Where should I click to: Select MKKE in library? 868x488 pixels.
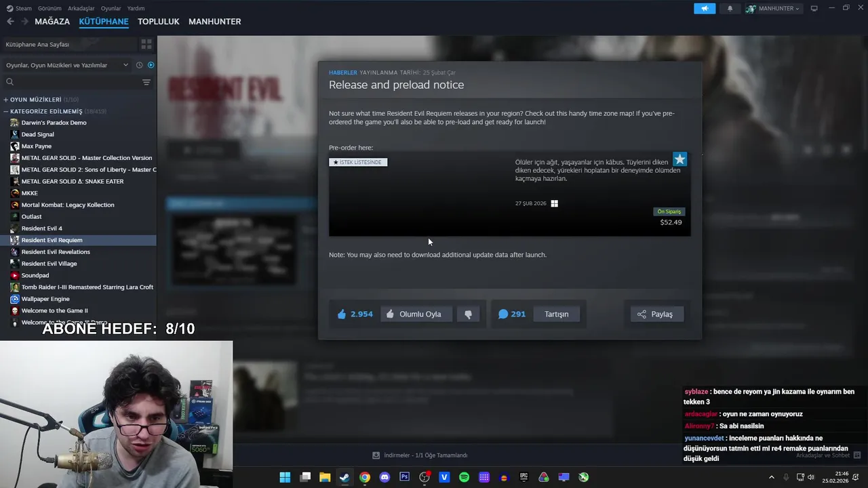[29, 193]
